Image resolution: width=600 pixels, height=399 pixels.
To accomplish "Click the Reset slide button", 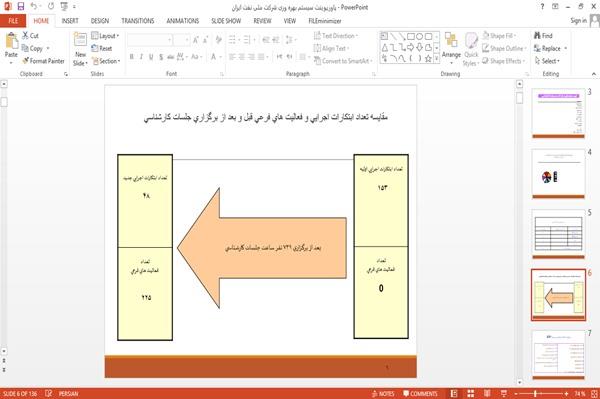I will click(x=102, y=48).
